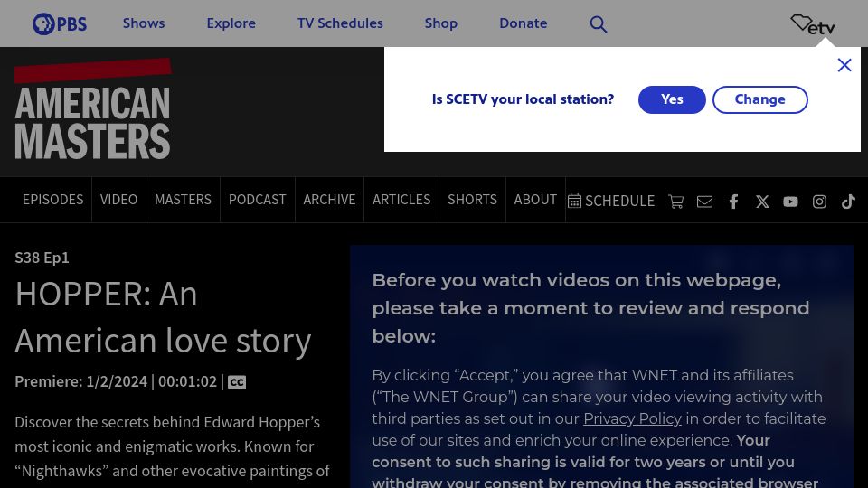Open the Facebook page icon
Image resolution: width=868 pixels, height=488 pixels.
coord(733,202)
